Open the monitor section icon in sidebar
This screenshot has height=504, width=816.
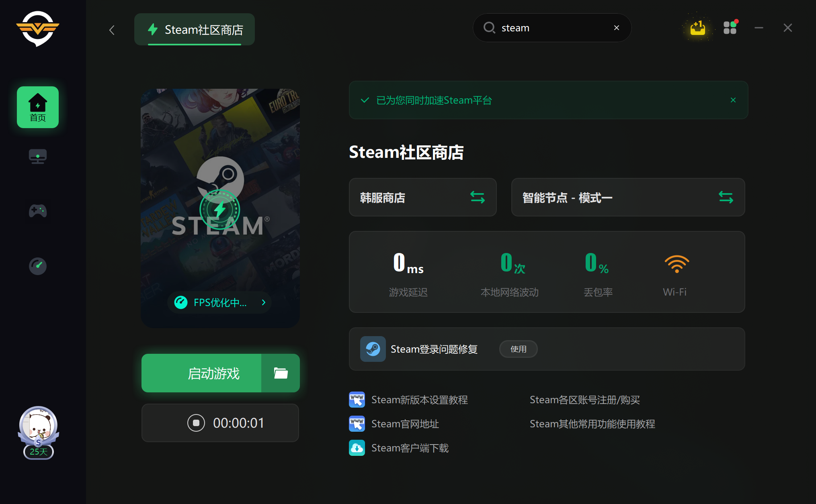(x=37, y=157)
